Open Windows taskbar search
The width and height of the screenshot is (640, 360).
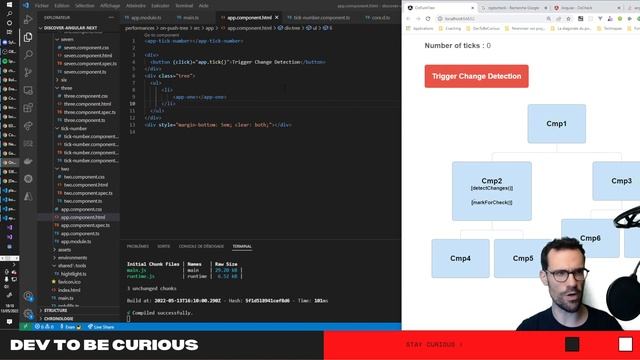coord(9,13)
